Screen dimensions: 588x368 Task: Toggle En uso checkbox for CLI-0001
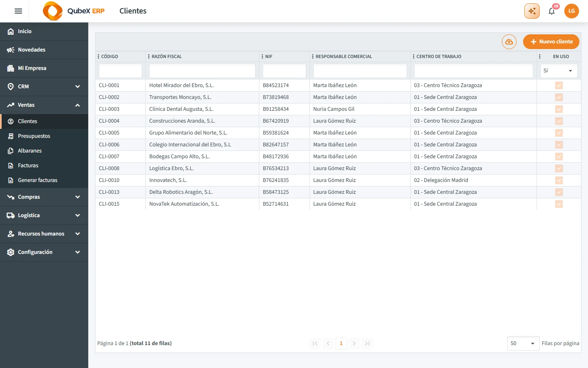tap(559, 85)
